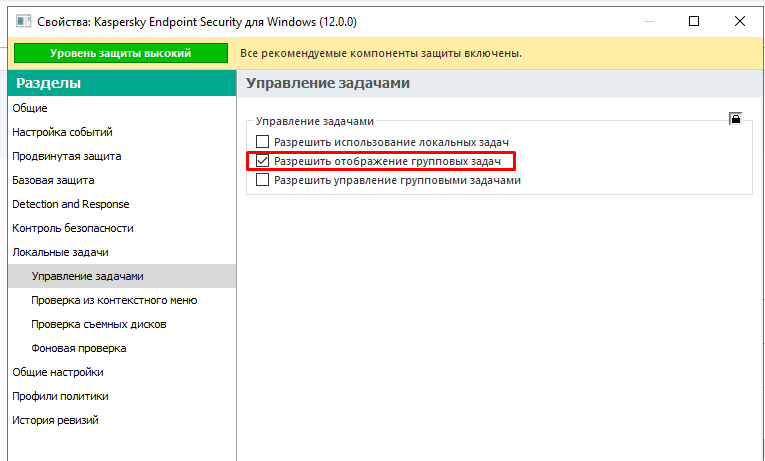Go to 'Базовая защита' section
Screen dimensions: 765x461
pyautogui.click(x=122, y=180)
